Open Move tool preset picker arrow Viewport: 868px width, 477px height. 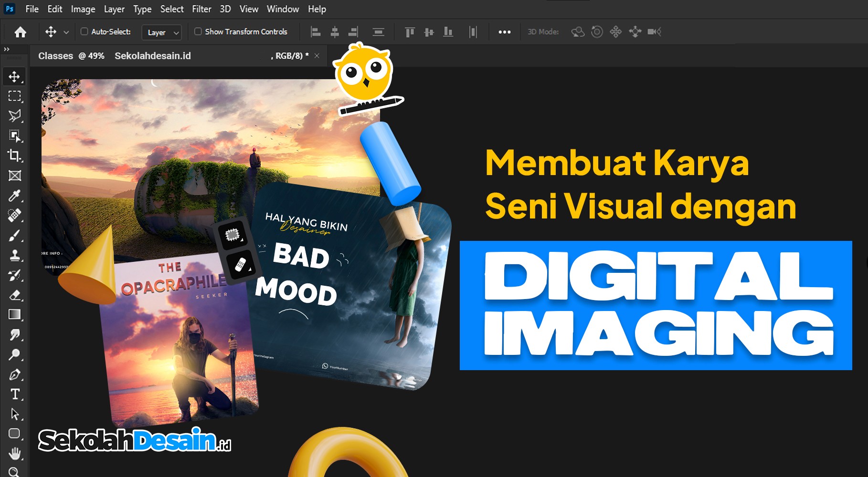[x=66, y=32]
